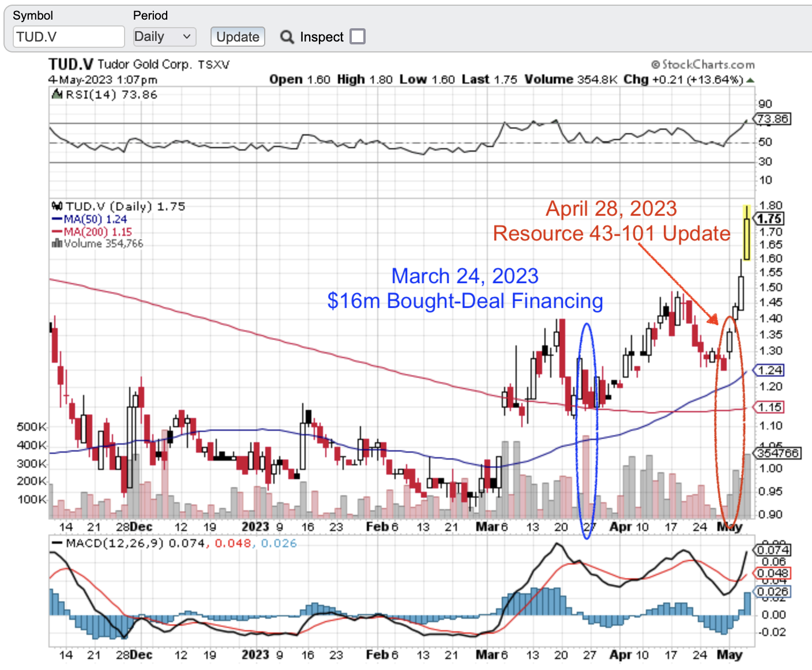Click the chevron arrow in the Period selector
Screen dimensions: 812x670
pos(186,37)
